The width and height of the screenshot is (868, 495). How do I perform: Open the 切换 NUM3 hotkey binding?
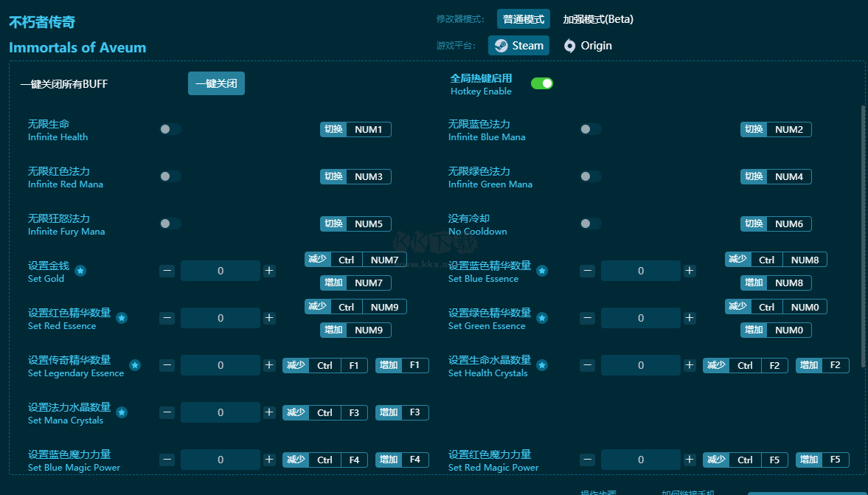click(x=355, y=176)
